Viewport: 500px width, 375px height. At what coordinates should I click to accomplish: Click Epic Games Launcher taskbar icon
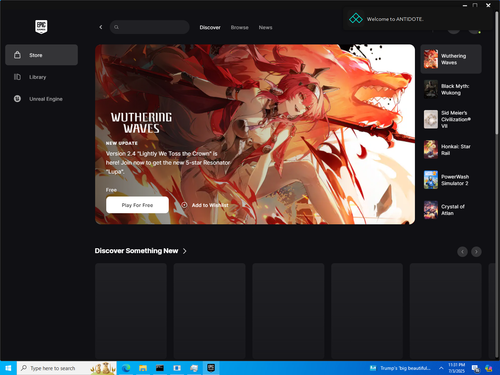point(211,368)
